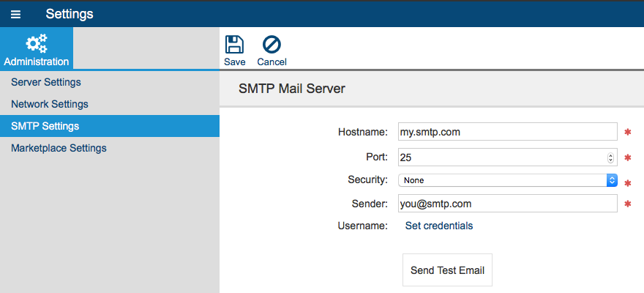Click the SMTP Mail Server section heading
This screenshot has width=644, height=293.
[292, 89]
